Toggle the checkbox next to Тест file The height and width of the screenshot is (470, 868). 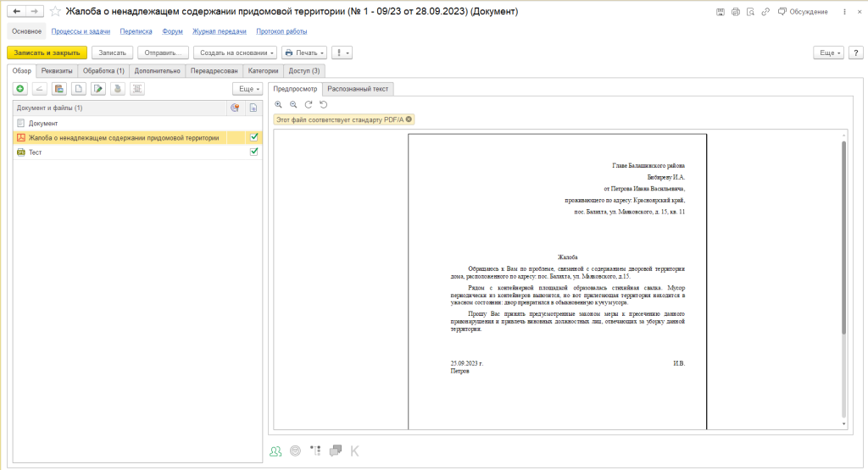click(x=253, y=152)
